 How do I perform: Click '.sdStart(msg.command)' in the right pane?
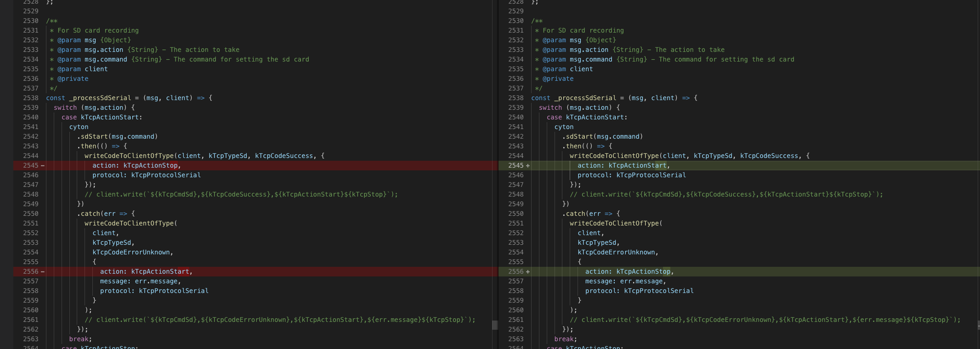(x=602, y=136)
